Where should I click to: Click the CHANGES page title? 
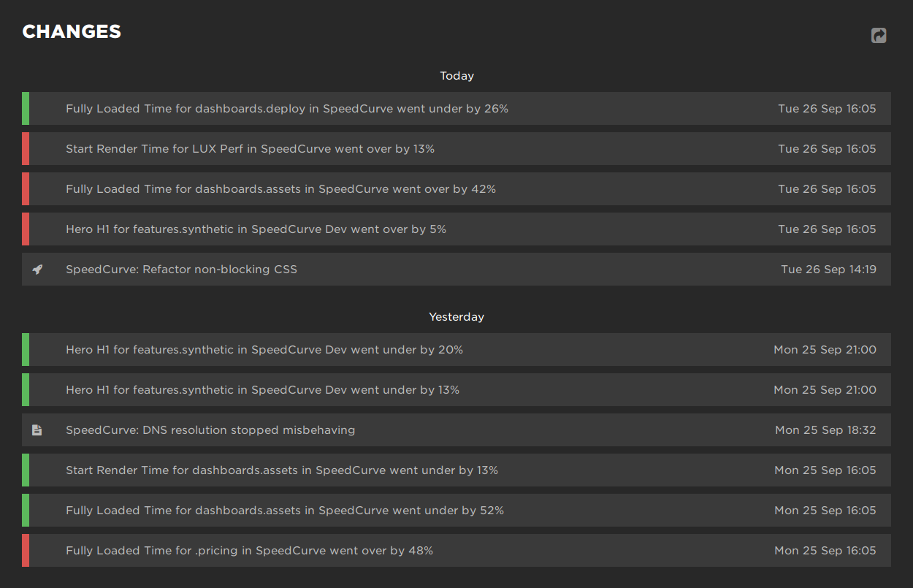pos(71,31)
